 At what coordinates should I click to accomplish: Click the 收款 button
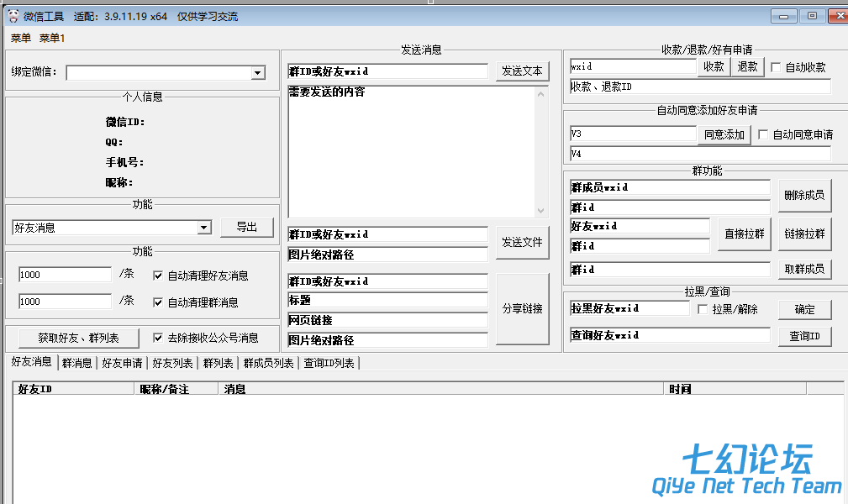pyautogui.click(x=714, y=66)
